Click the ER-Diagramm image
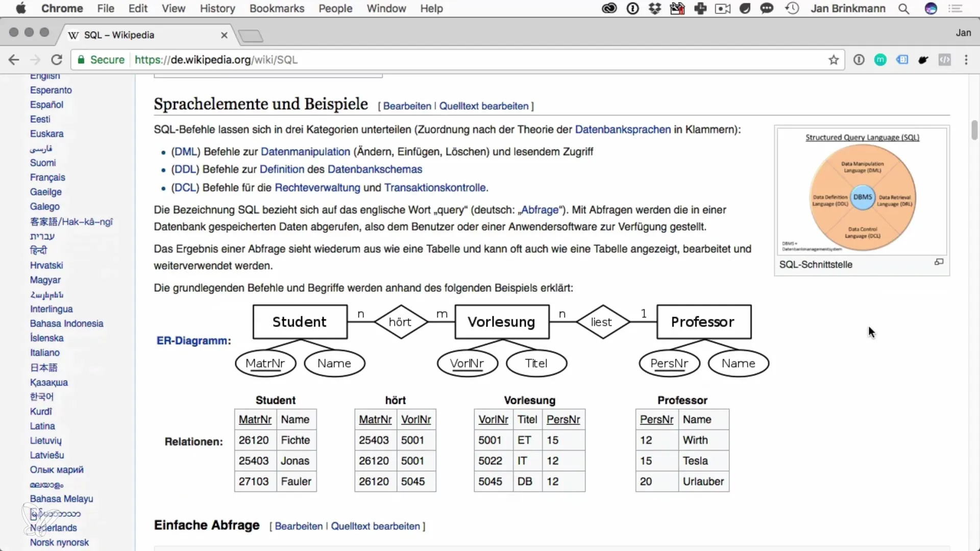980x551 pixels. click(502, 340)
